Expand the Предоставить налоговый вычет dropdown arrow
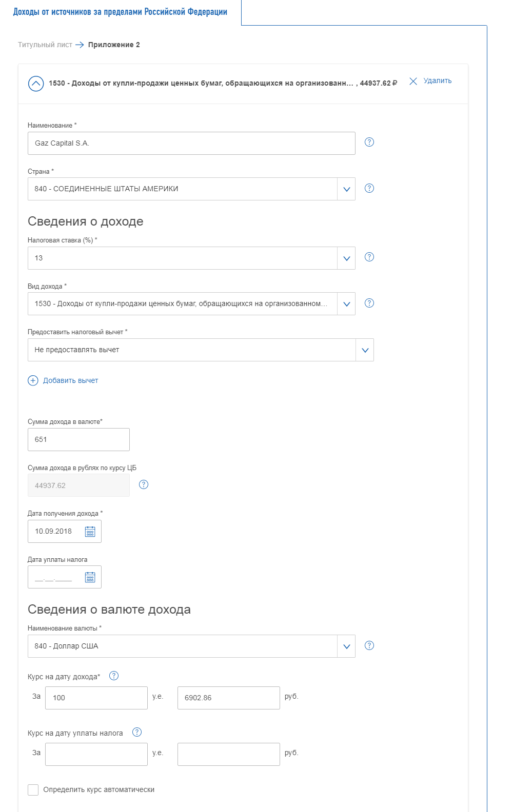The width and height of the screenshot is (513, 812). [365, 350]
